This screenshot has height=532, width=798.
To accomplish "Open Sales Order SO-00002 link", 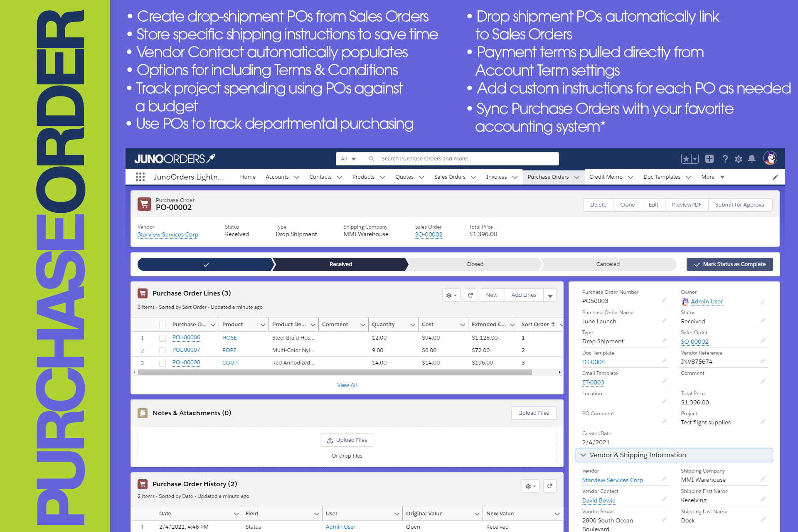I will click(429, 234).
